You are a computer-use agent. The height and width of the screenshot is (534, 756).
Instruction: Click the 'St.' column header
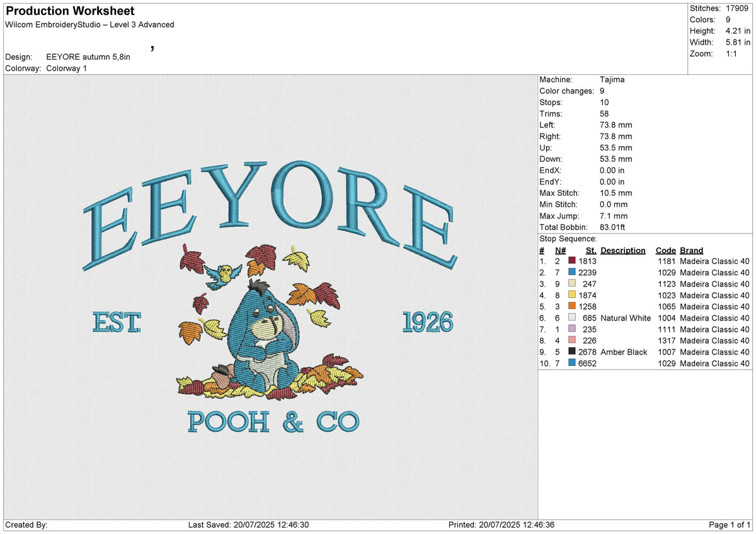[591, 250]
